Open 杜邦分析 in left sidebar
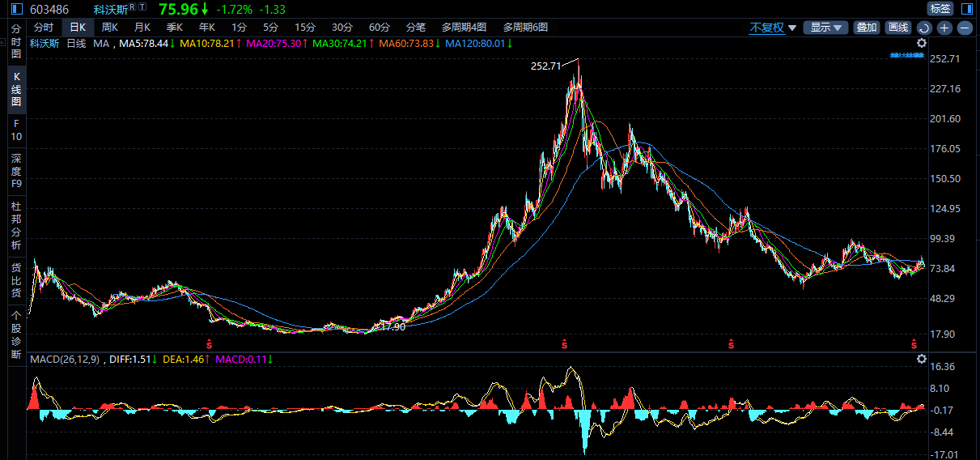 [x=16, y=226]
